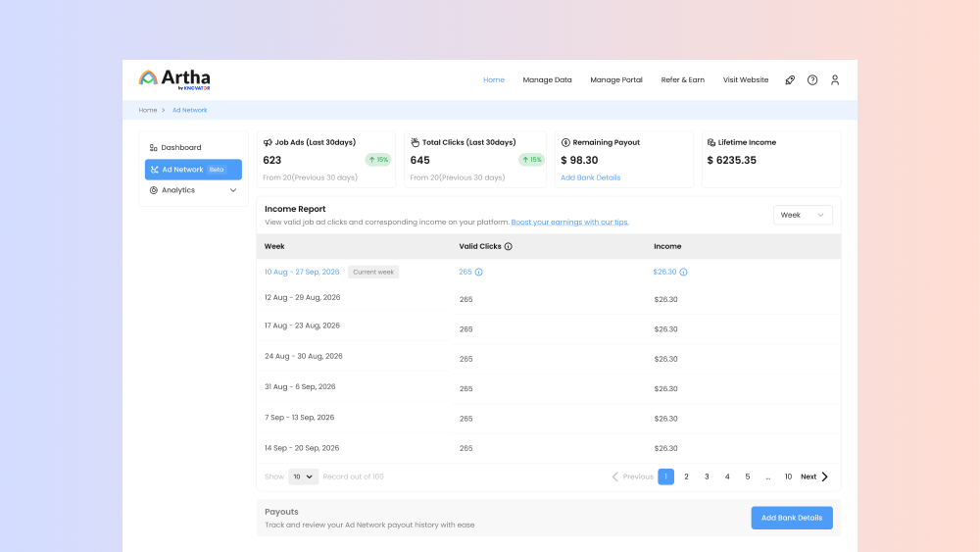Image resolution: width=980 pixels, height=552 pixels.
Task: Click the Payouts section heading
Action: coord(281,512)
